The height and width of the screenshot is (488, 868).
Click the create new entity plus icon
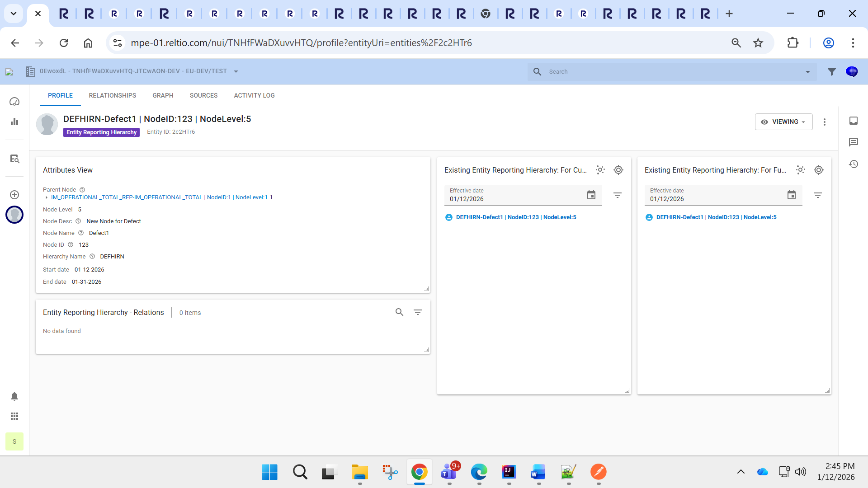pos(14,195)
